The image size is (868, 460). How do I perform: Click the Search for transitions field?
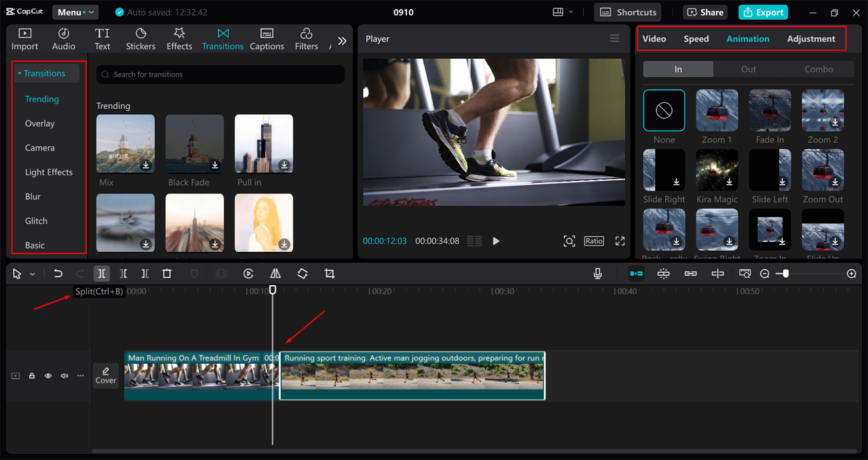[x=220, y=75]
